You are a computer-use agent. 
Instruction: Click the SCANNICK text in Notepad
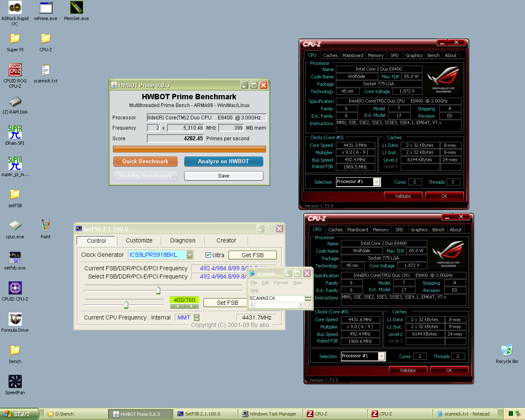coord(262,298)
